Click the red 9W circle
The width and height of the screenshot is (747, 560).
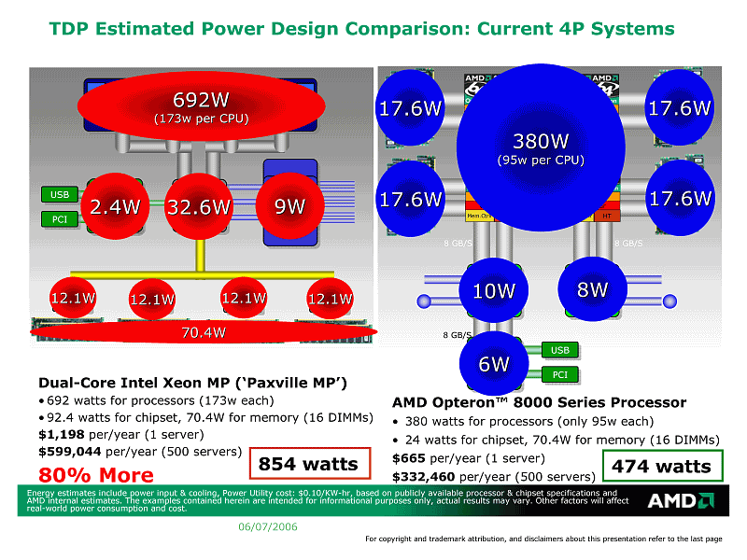pos(289,206)
